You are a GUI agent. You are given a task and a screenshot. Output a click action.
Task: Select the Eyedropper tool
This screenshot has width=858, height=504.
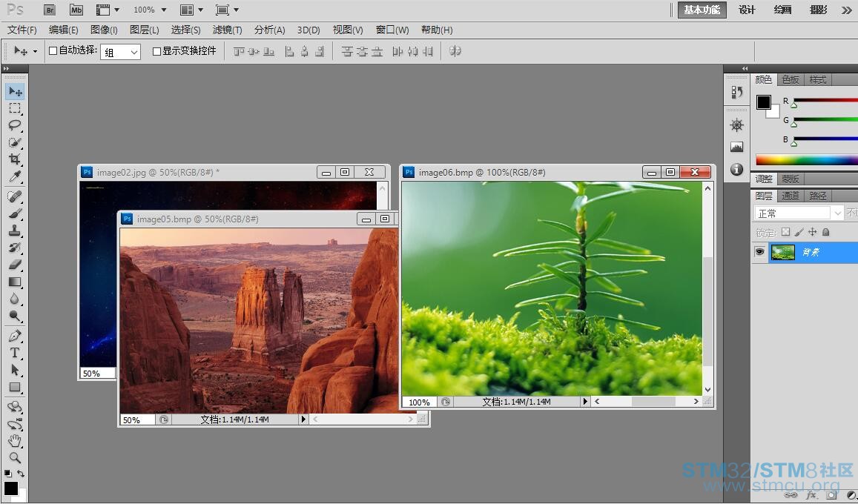tap(15, 176)
